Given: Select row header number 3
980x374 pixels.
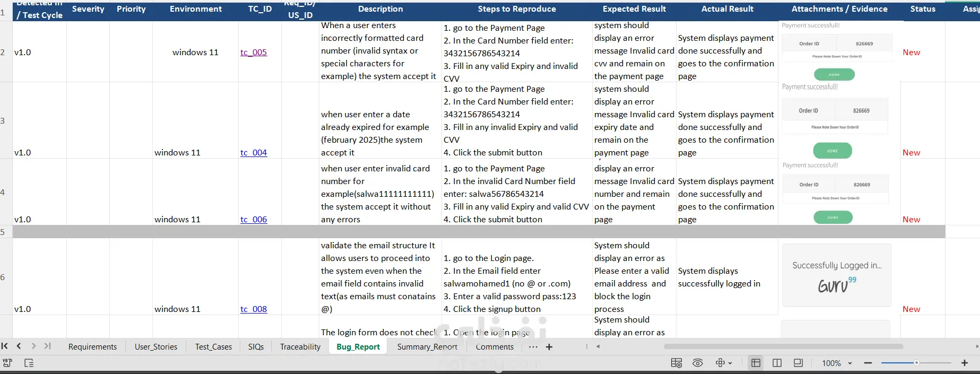Looking at the screenshot, I should 6,120.
